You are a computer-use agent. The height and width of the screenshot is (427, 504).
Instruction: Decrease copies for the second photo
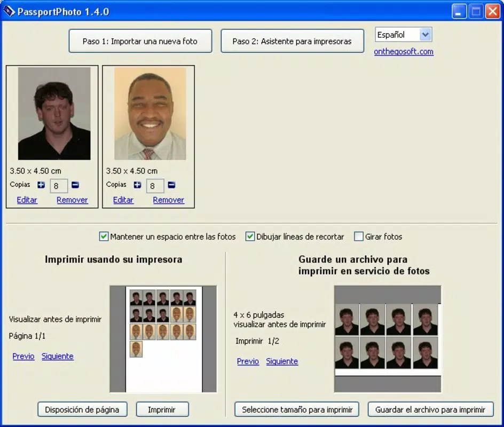tap(171, 185)
